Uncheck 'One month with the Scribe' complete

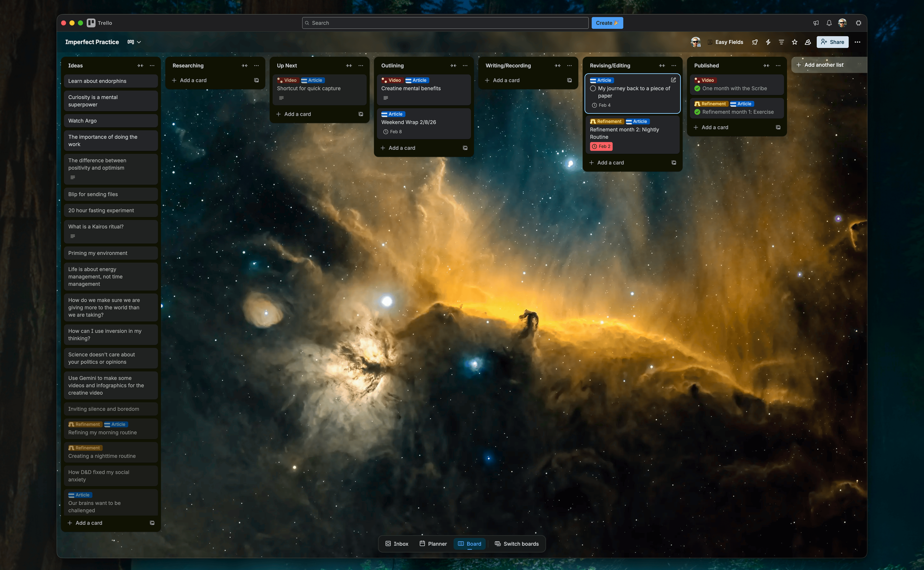(697, 88)
